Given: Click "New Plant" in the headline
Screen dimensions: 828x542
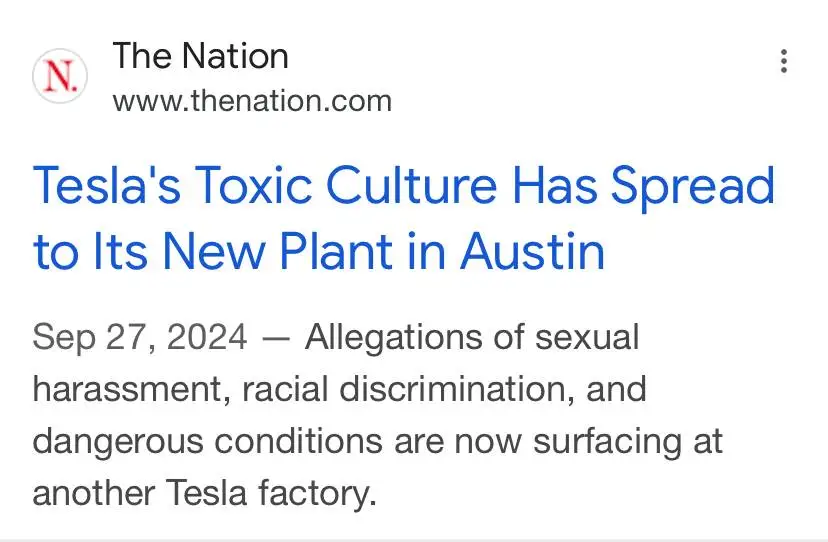Looking at the screenshot, I should click(277, 252).
